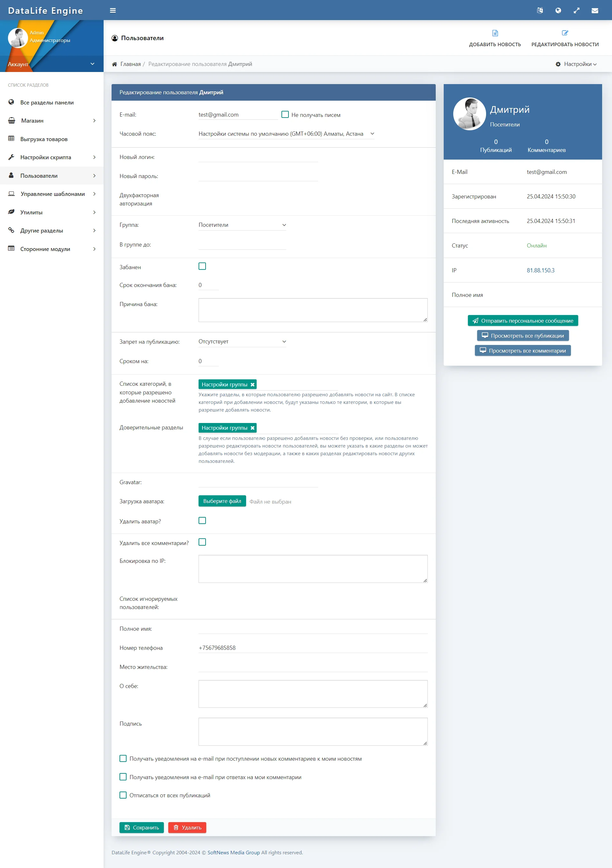The height and width of the screenshot is (868, 612).
Task: Click the translate language icon in header
Action: tap(540, 11)
